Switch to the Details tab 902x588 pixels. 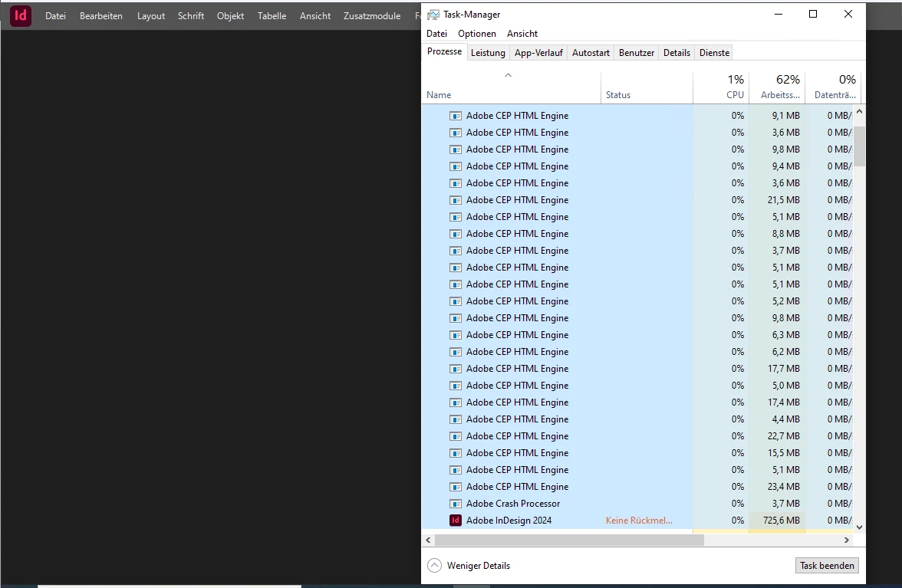pos(676,53)
